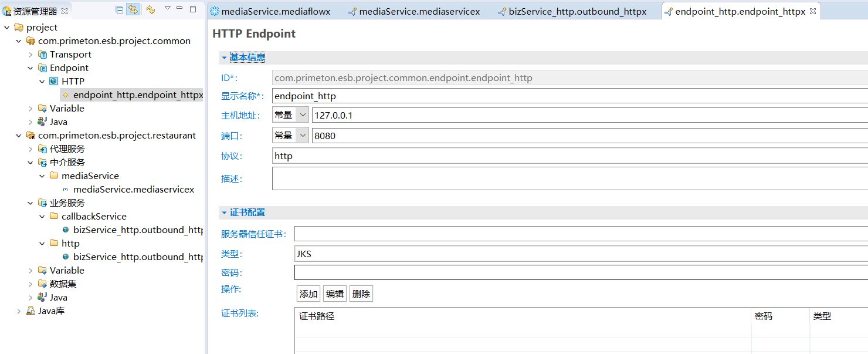Click the refresh arrows icon in 资源管理器

[151, 9]
